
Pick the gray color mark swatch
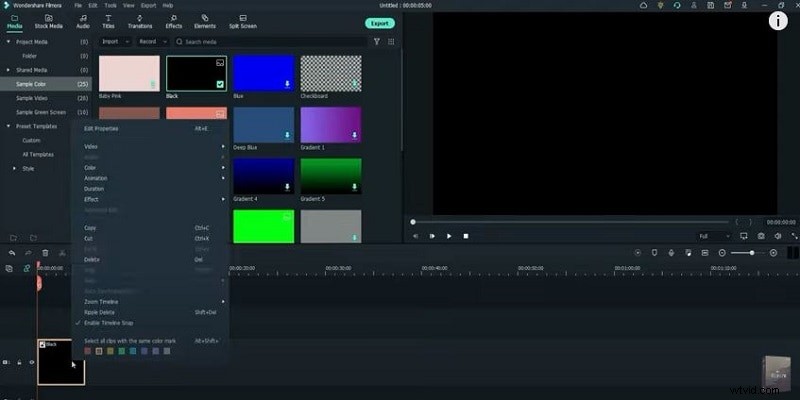coord(167,351)
